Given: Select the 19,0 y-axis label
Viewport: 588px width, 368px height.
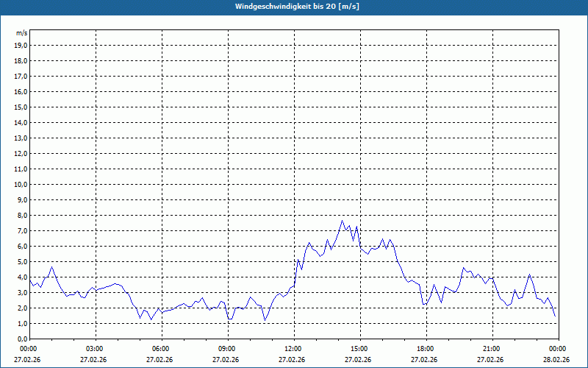Looking at the screenshot, I should point(21,45).
